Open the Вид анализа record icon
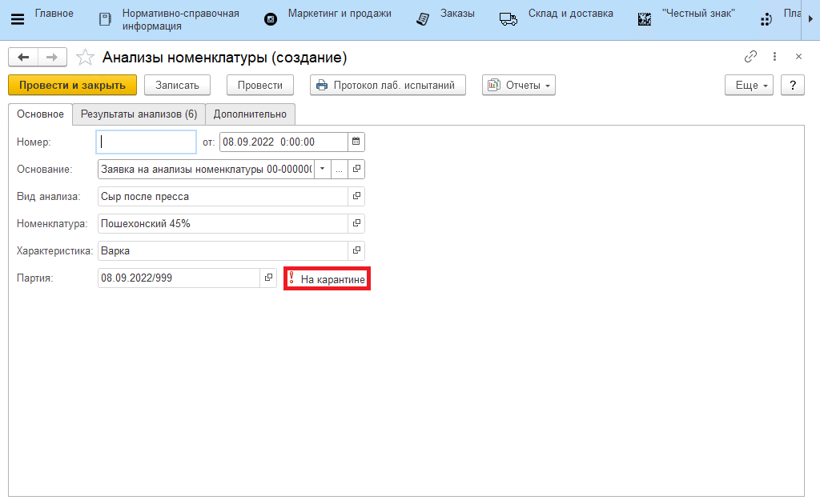Image resolution: width=820 pixels, height=504 pixels. pos(356,196)
